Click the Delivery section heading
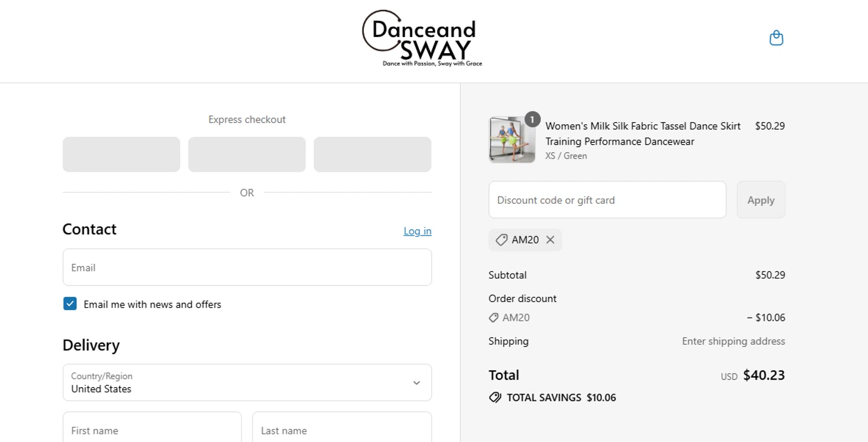 point(91,345)
